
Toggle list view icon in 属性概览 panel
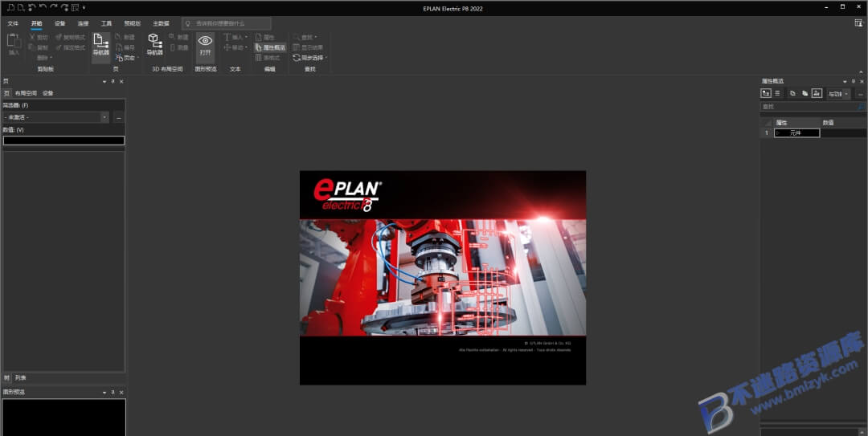point(777,93)
